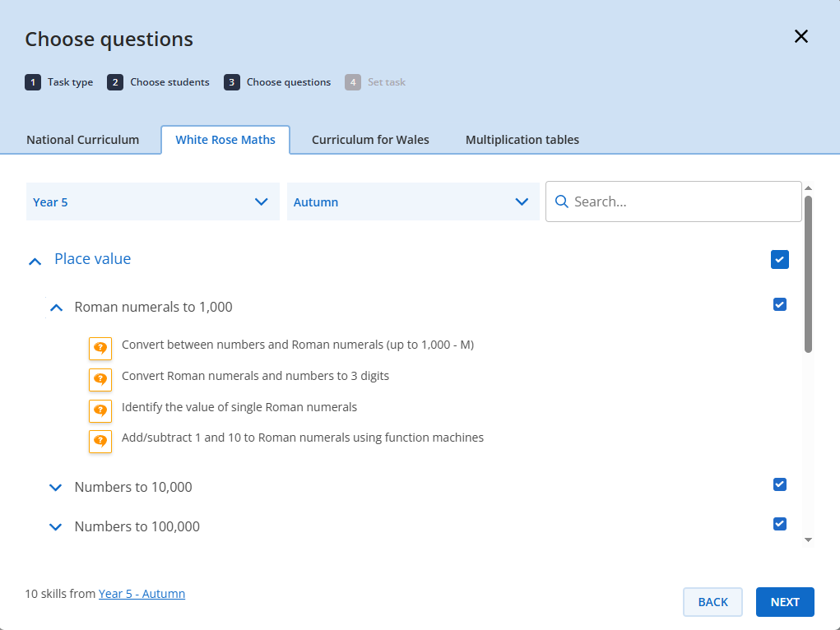
Task: Click the icon next to Identify single Roman numerals
Action: (100, 410)
